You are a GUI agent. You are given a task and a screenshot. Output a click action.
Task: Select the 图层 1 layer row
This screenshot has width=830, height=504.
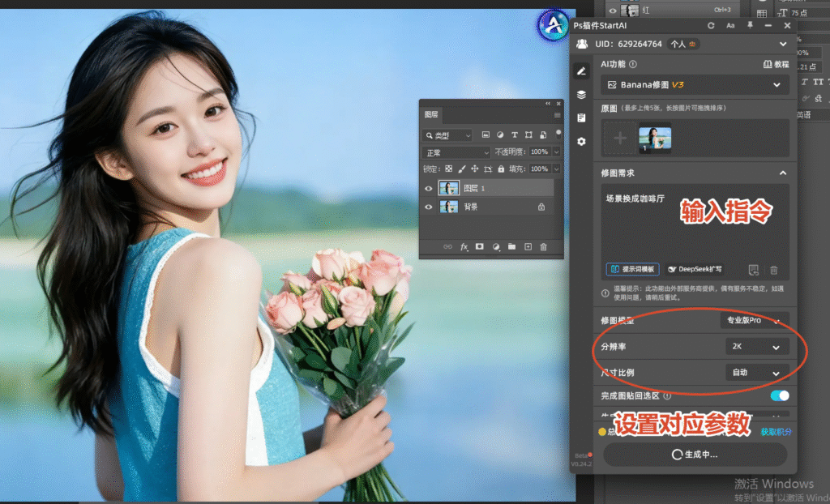click(495, 188)
